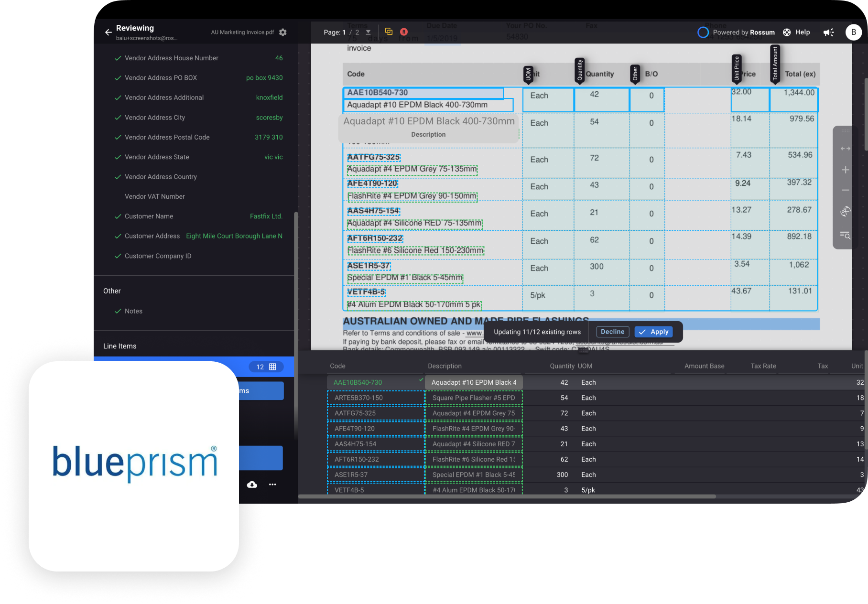Click the download cloud icon
Image resolution: width=868 pixels, height=604 pixels.
(x=252, y=484)
